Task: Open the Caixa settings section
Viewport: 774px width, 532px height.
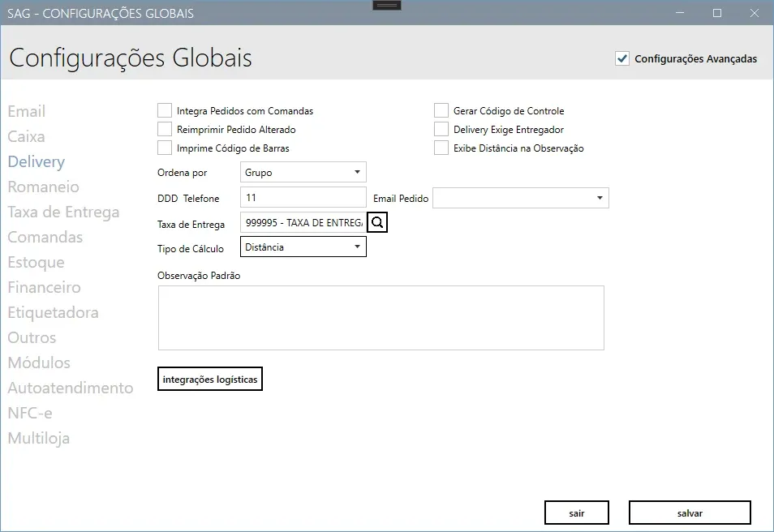Action: [x=26, y=136]
